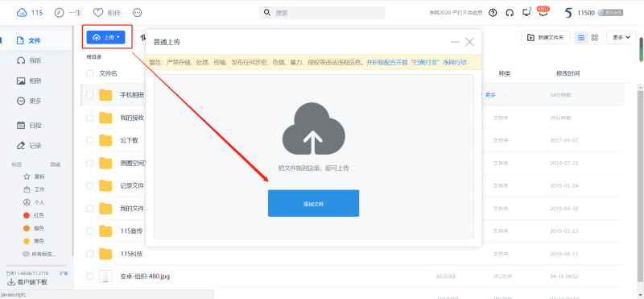Screen dimensions: 644x299
Task: Open the 我的接收 folder icon
Action: [x=105, y=118]
